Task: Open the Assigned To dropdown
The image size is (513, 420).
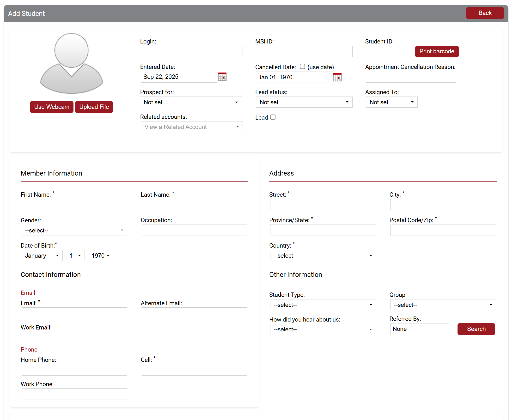Action: click(391, 102)
